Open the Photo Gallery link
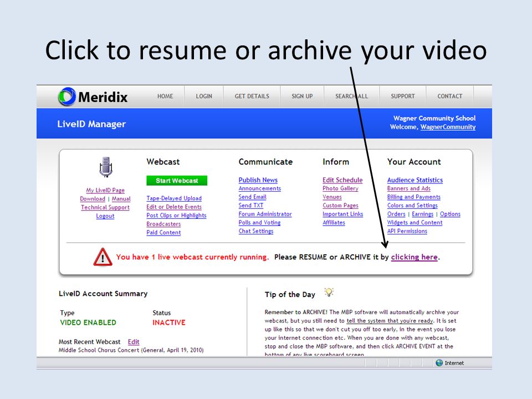Screen dimensions: 532x399 [340, 188]
